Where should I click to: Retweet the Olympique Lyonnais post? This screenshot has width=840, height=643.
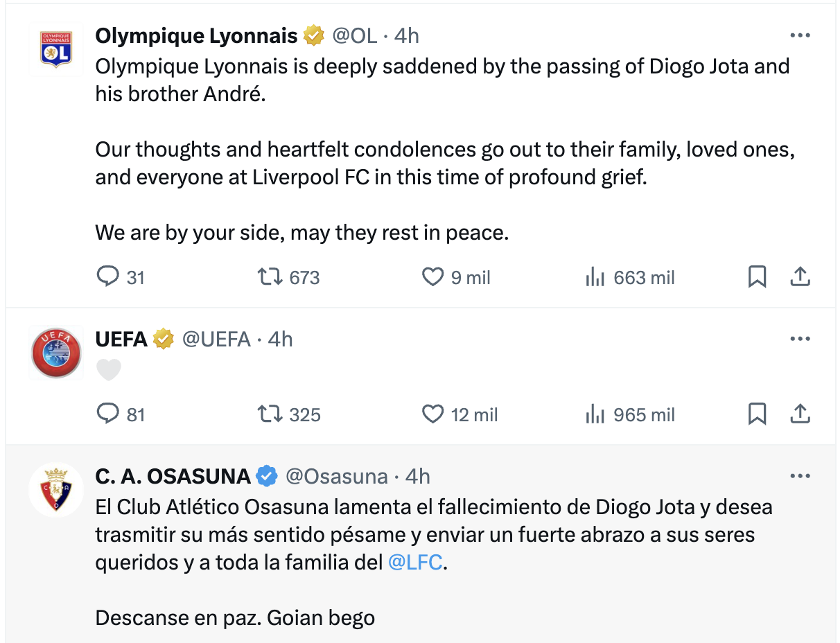(270, 278)
